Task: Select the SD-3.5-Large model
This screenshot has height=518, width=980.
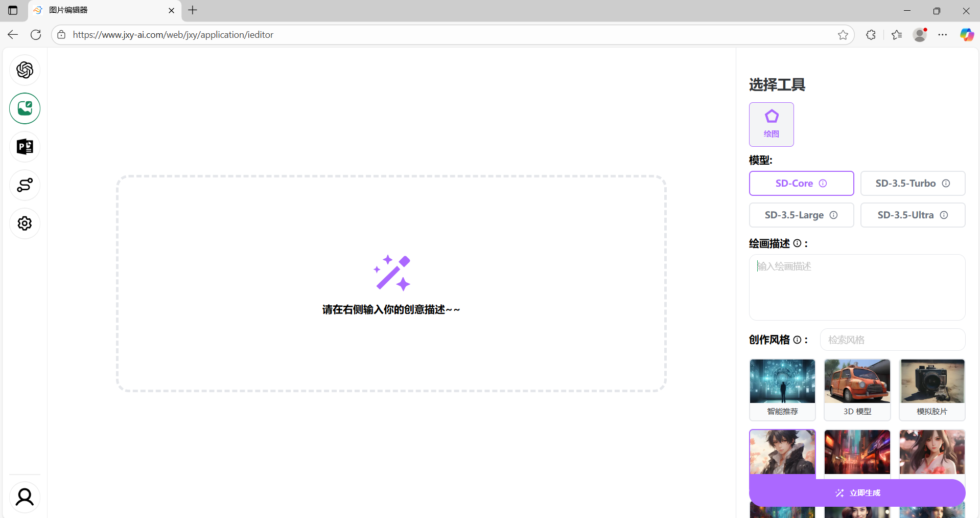Action: (801, 215)
